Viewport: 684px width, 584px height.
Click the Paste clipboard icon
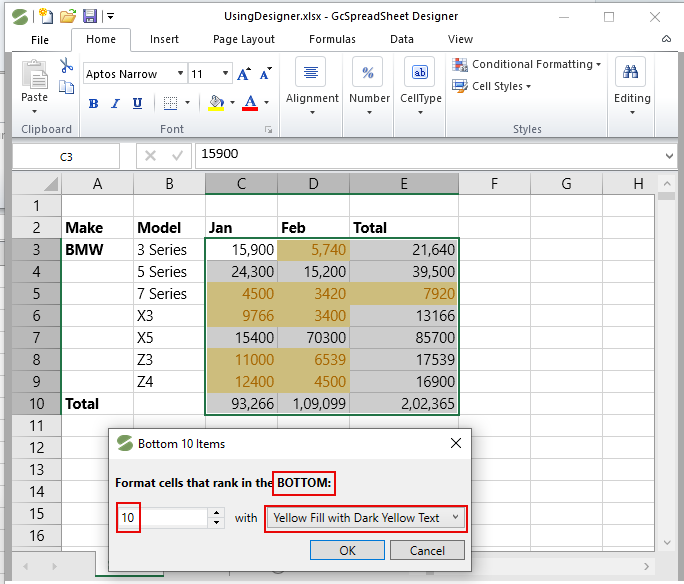pyautogui.click(x=34, y=74)
